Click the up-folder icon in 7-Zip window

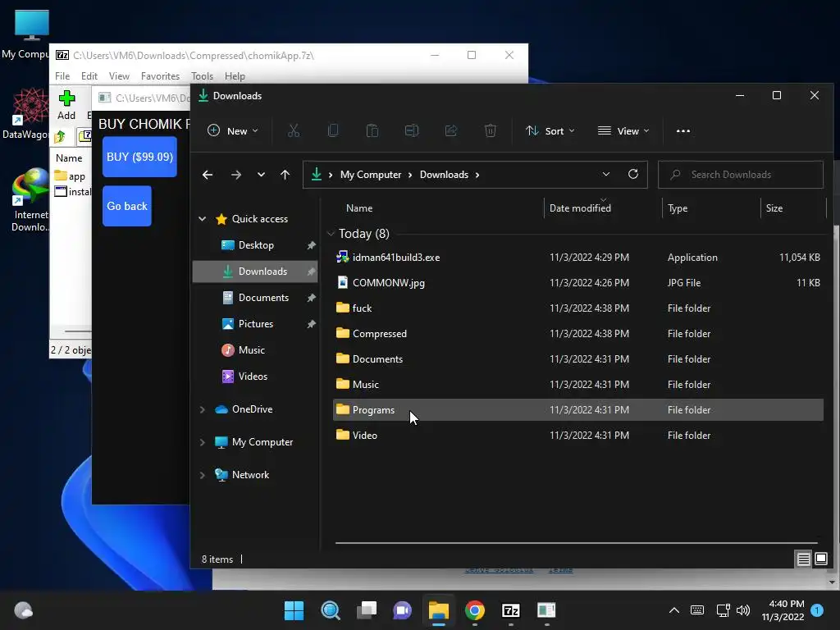(60, 137)
